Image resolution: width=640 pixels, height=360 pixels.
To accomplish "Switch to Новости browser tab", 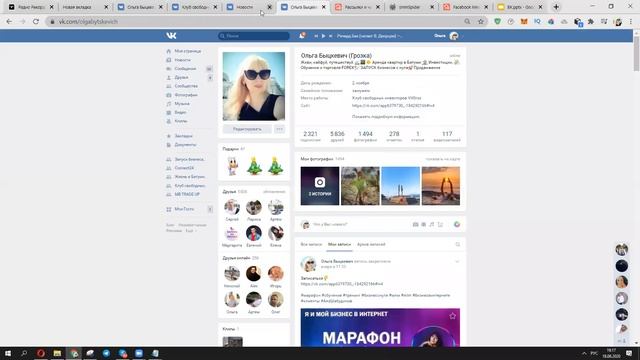I will 249,7.
